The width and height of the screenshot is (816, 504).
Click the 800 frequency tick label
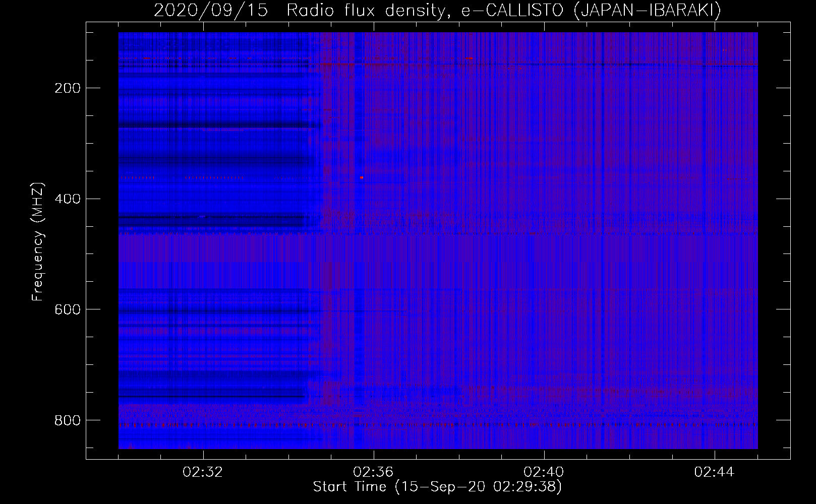pyautogui.click(x=67, y=420)
